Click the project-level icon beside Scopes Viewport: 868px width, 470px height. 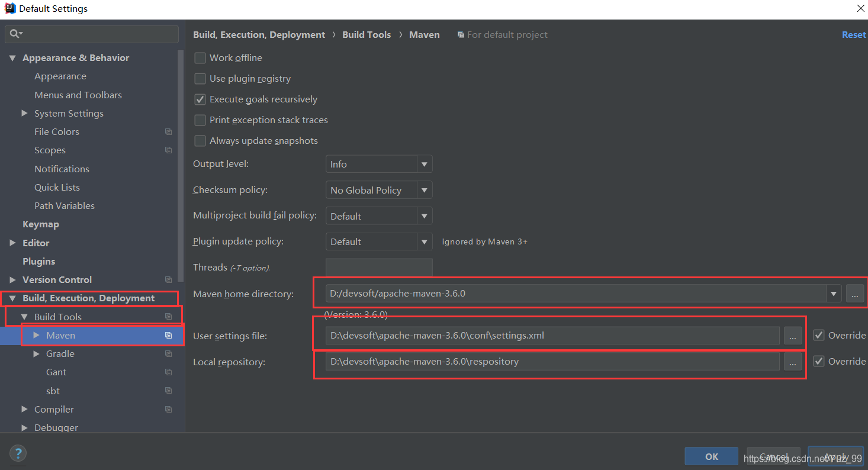pyautogui.click(x=168, y=150)
